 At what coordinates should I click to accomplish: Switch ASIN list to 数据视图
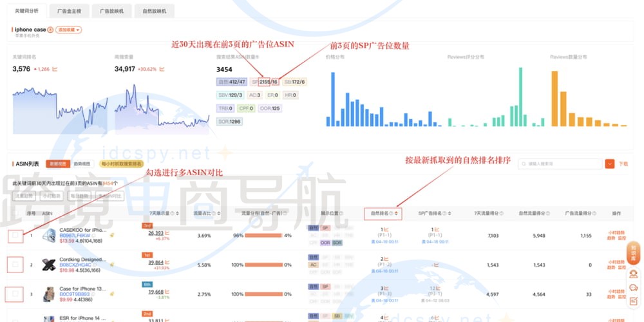coord(57,164)
